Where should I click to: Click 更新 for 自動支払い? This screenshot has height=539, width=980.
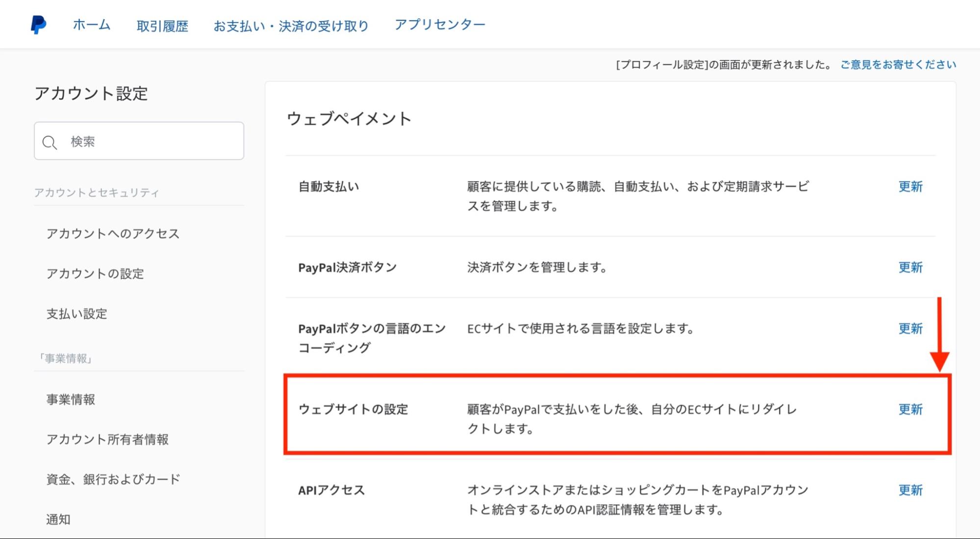(x=910, y=187)
